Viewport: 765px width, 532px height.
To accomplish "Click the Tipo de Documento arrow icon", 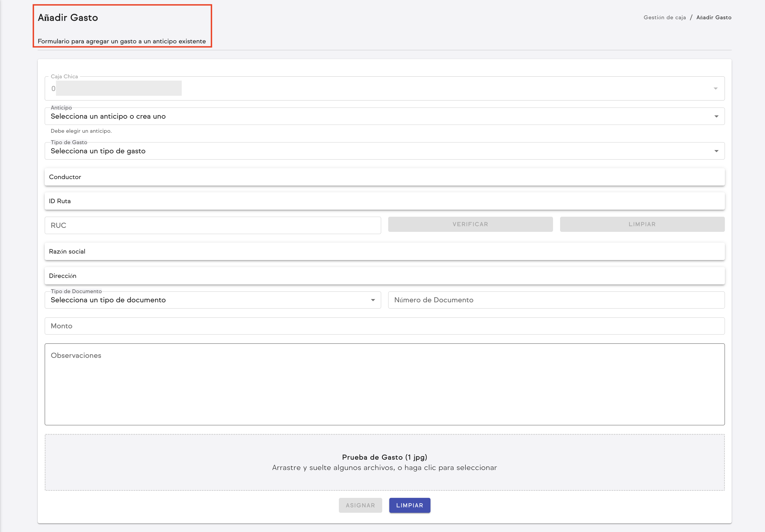I will (x=373, y=300).
